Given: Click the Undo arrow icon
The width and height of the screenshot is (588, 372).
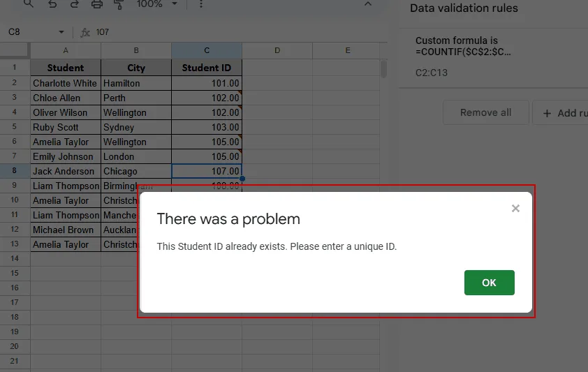Looking at the screenshot, I should [x=52, y=4].
